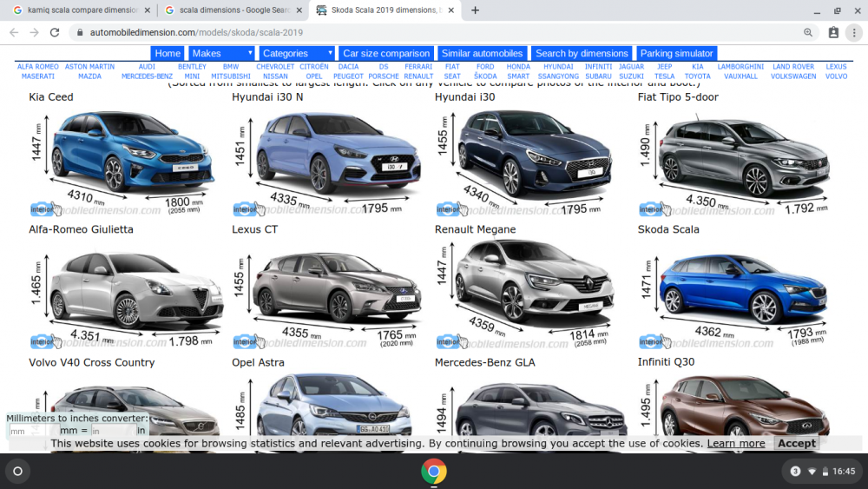Accept the cookie notice
Screen dimensions: 868x489
797,443
